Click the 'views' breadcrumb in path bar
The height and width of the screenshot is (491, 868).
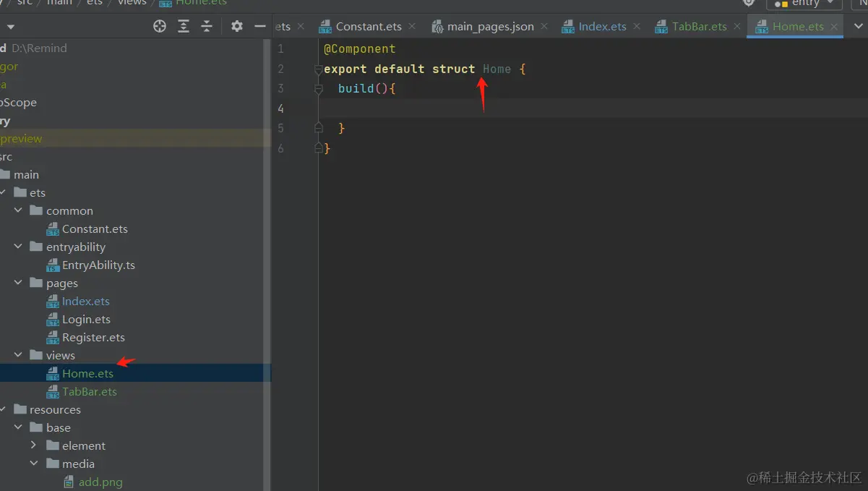pos(132,3)
